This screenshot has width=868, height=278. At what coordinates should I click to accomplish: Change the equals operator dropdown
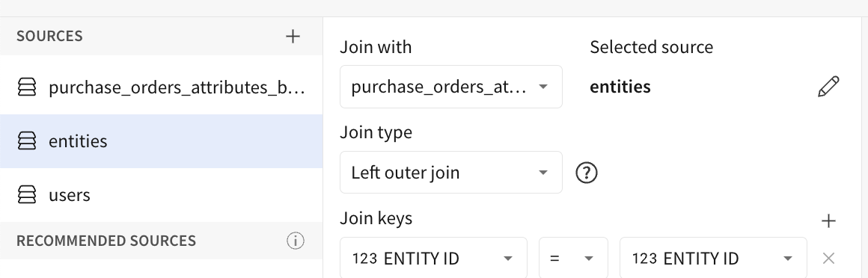tap(573, 258)
